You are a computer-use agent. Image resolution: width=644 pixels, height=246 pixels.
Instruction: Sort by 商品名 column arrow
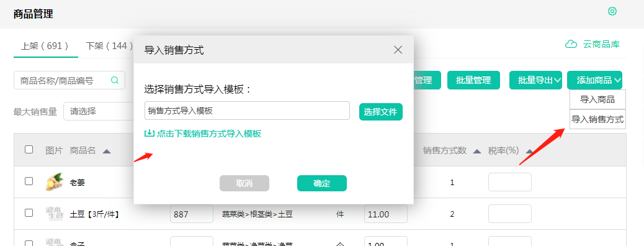click(x=106, y=152)
